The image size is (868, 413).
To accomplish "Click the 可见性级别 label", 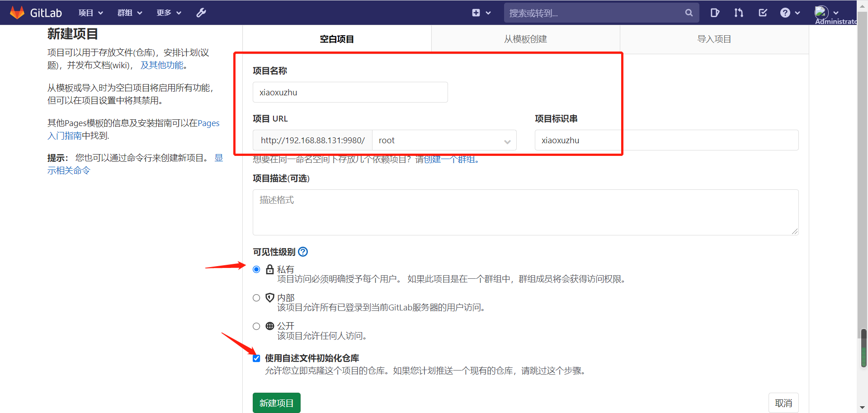I will coord(274,252).
